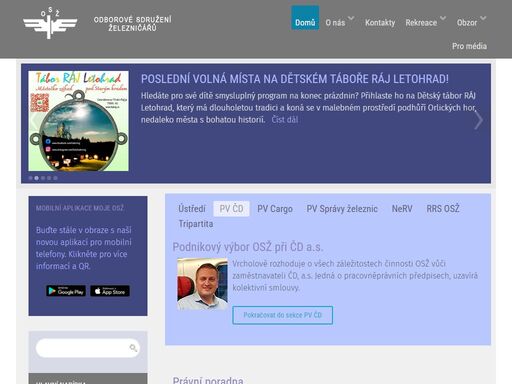Screen dimensions: 512x384
Task: Go back with the left banner arrow
Action: click(34, 120)
